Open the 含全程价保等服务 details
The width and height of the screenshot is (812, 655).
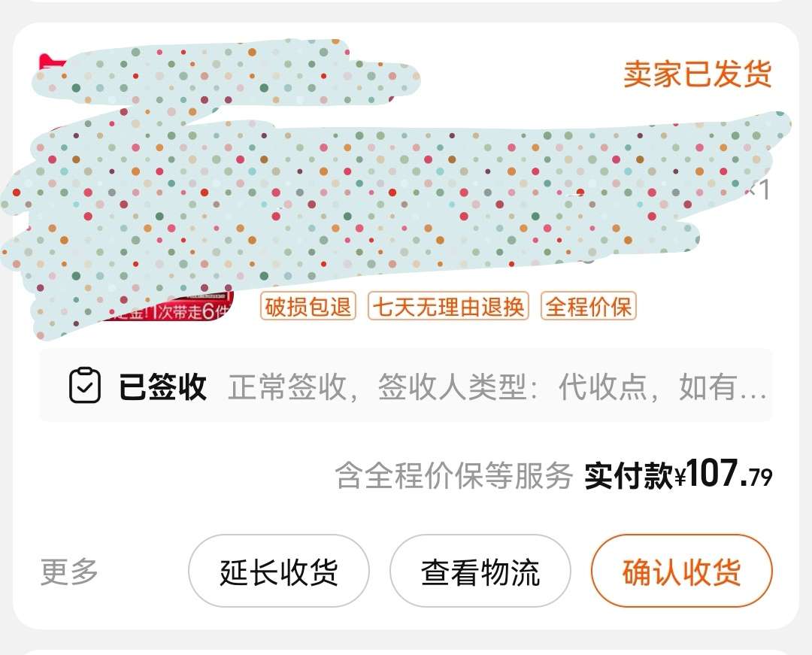click(453, 476)
